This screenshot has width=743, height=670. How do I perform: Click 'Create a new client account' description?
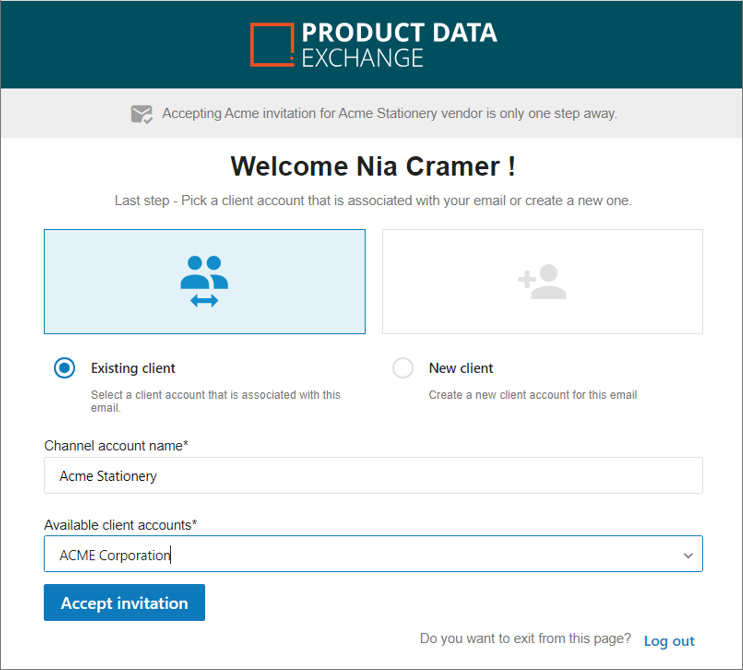pyautogui.click(x=533, y=395)
